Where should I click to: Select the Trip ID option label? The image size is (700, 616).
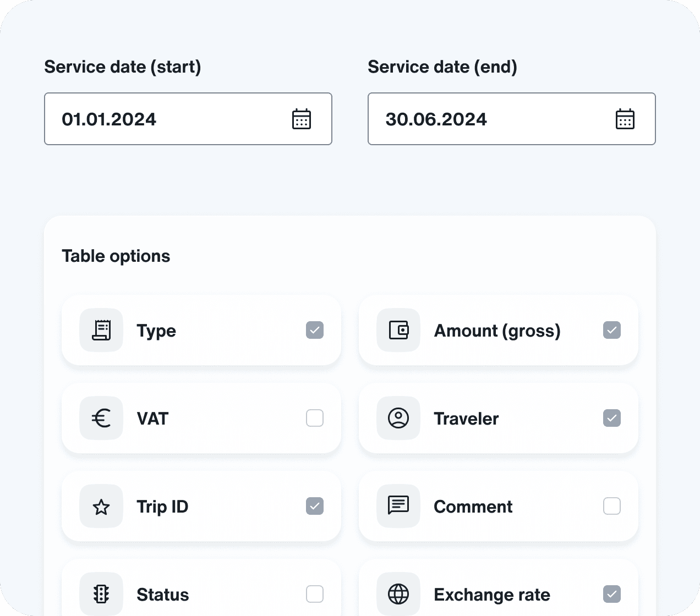[x=162, y=507]
